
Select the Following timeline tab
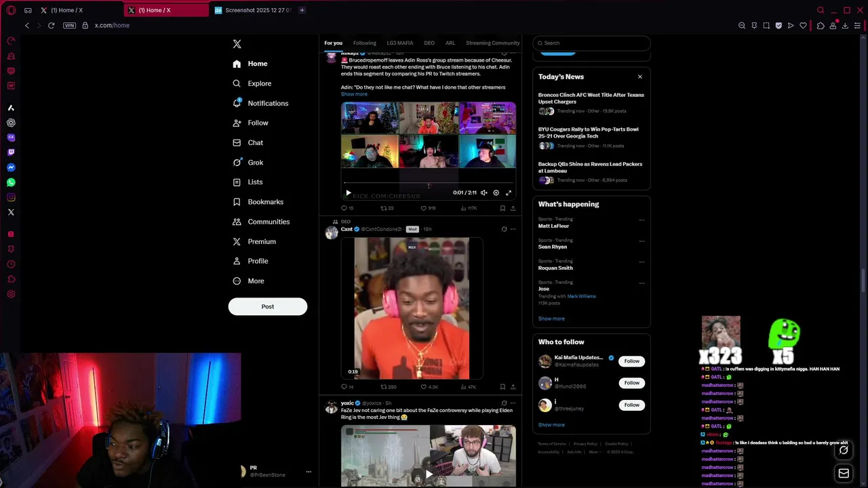(x=364, y=43)
